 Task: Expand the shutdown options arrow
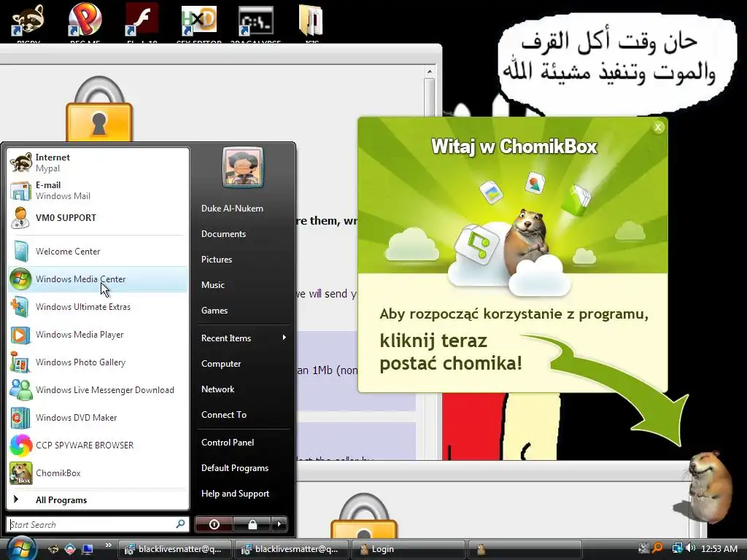279,524
